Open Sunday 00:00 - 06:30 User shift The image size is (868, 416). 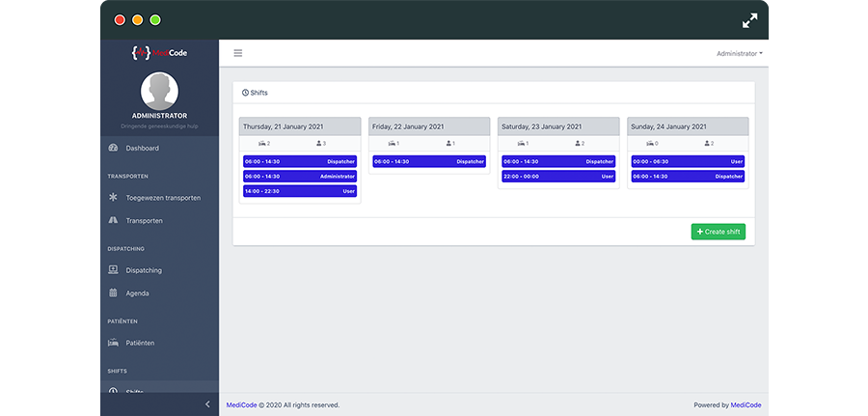688,162
